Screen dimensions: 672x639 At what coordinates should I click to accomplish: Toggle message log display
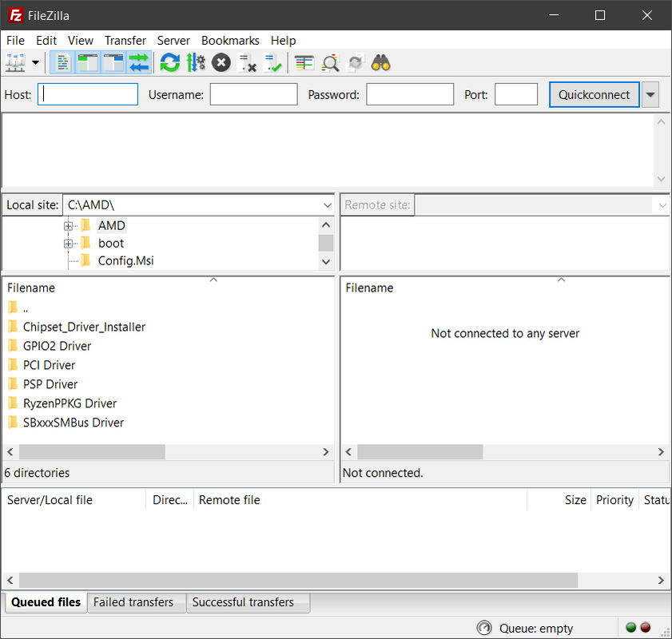pyautogui.click(x=62, y=63)
